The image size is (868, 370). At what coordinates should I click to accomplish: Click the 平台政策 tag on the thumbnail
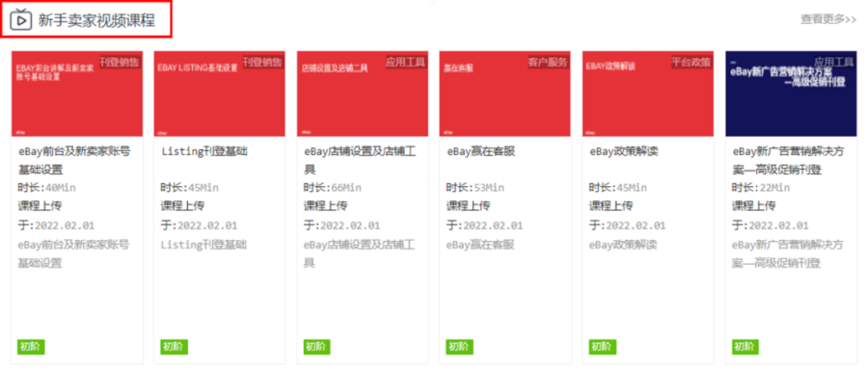click(691, 62)
